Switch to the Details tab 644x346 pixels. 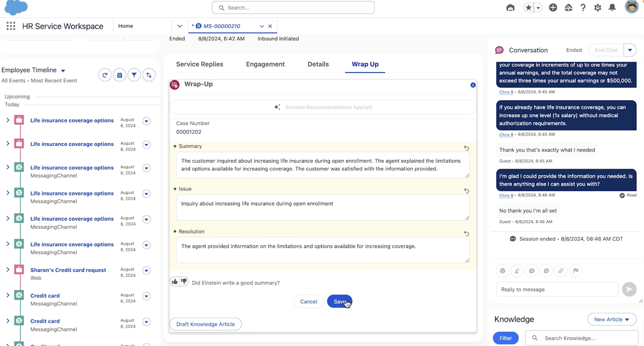tap(318, 64)
